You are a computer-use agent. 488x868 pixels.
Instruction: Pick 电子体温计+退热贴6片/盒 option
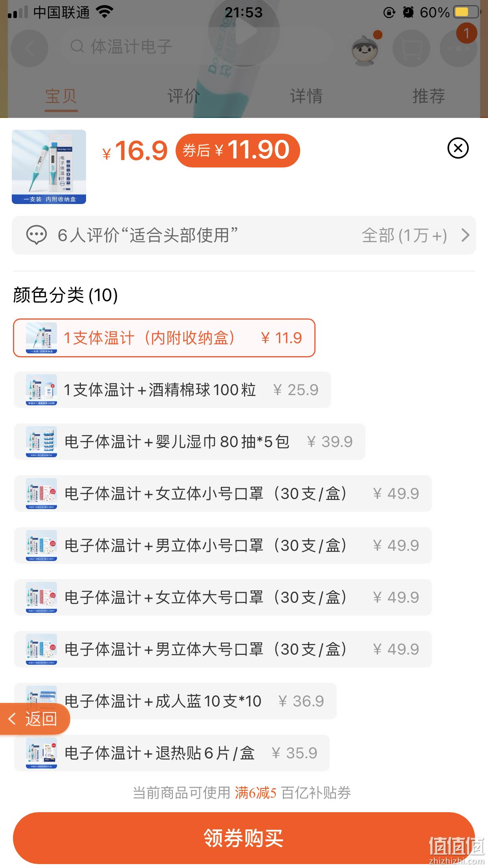click(x=172, y=753)
